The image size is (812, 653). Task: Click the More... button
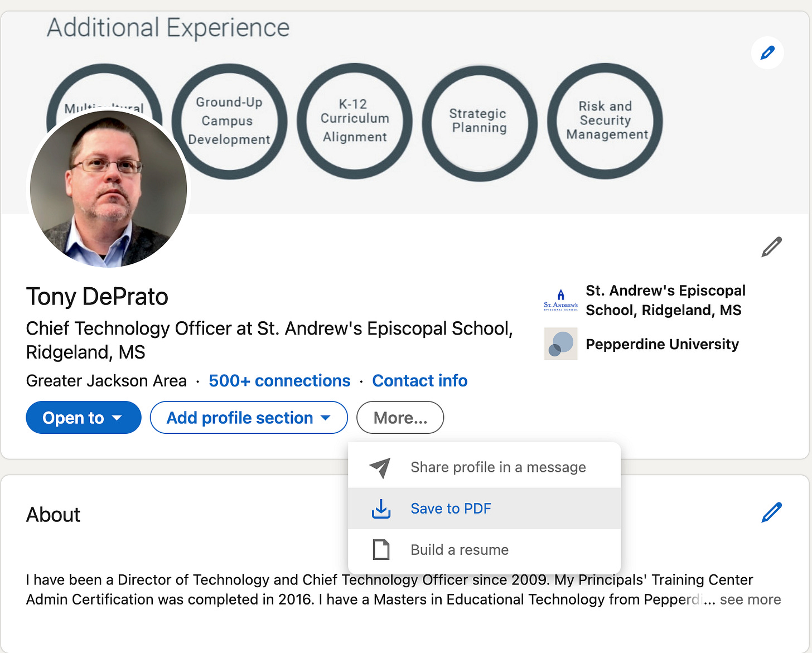(400, 418)
